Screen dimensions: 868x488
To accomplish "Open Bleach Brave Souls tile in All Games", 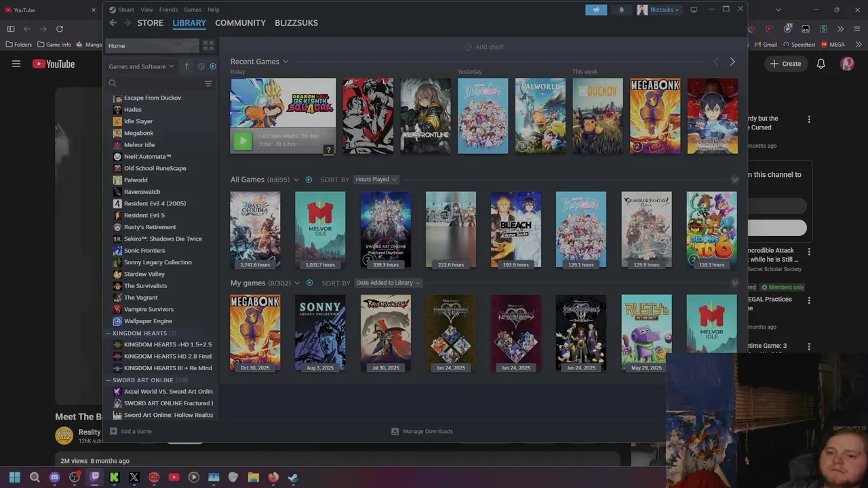I will [516, 229].
